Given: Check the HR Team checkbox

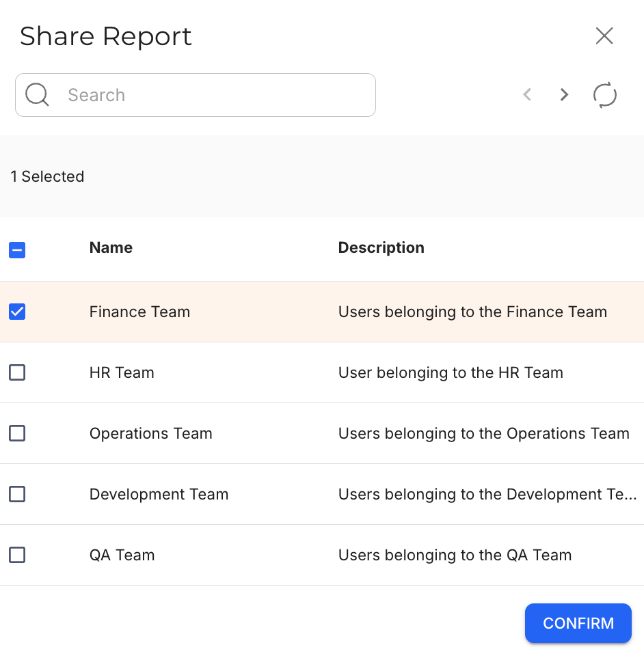Looking at the screenshot, I should point(17,372).
